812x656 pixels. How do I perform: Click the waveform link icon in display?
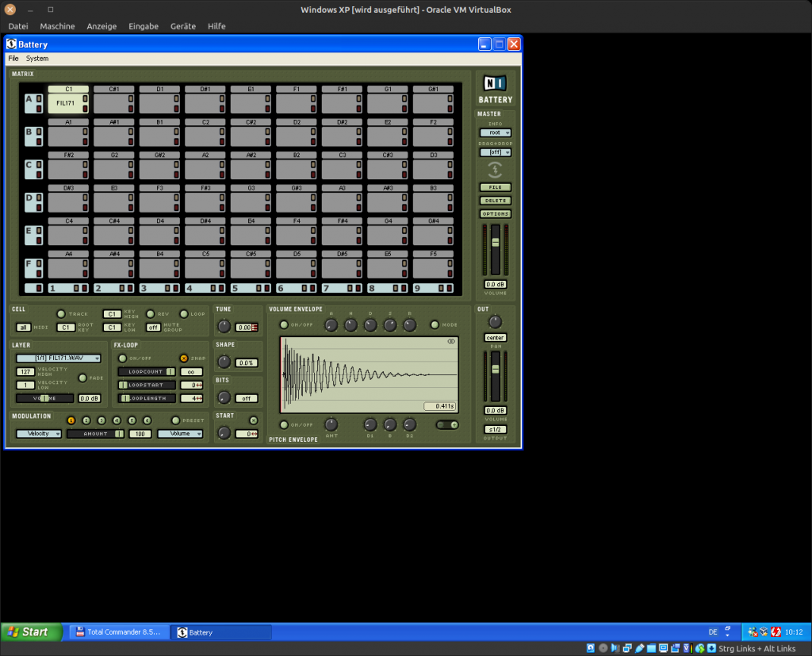[451, 342]
